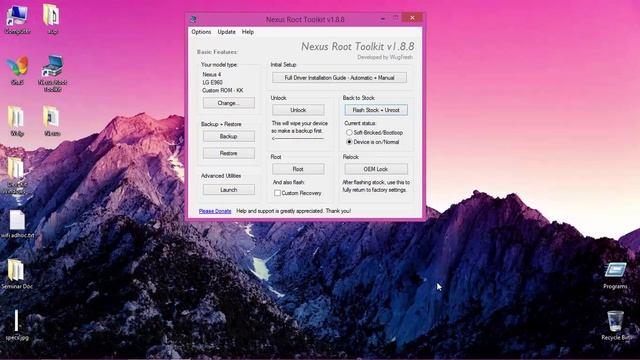Open the specs.jpg image file
Viewport: 640px width, 360px height.
point(17,324)
